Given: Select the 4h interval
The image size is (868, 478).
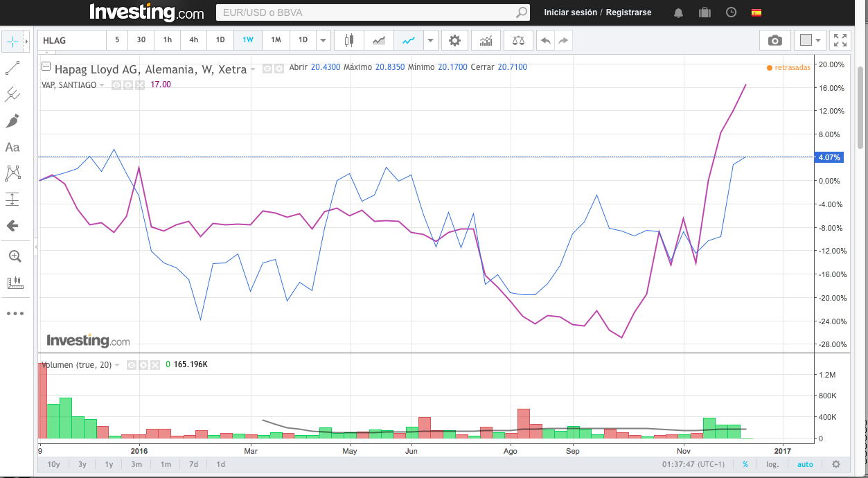Looking at the screenshot, I should click(194, 40).
